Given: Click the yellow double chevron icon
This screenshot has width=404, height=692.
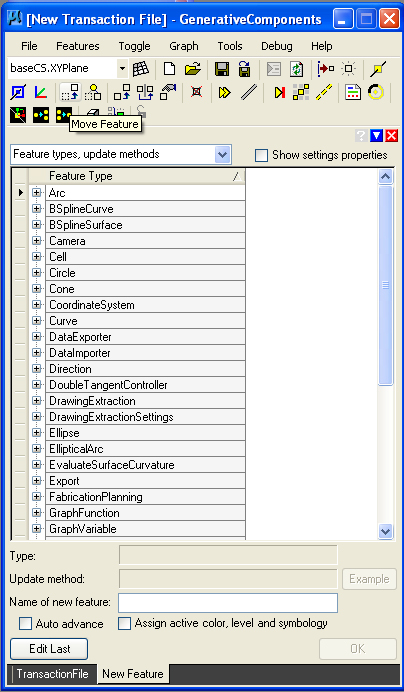Looking at the screenshot, I should coord(225,92).
